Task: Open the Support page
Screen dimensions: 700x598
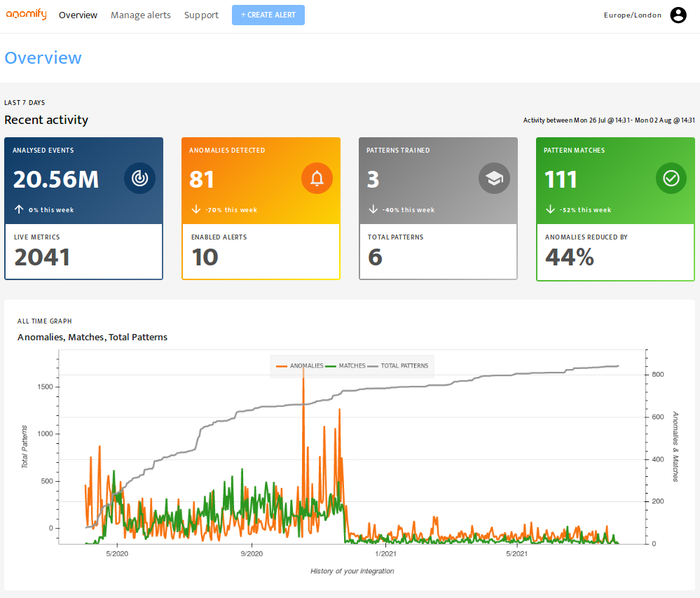Action: click(x=201, y=15)
